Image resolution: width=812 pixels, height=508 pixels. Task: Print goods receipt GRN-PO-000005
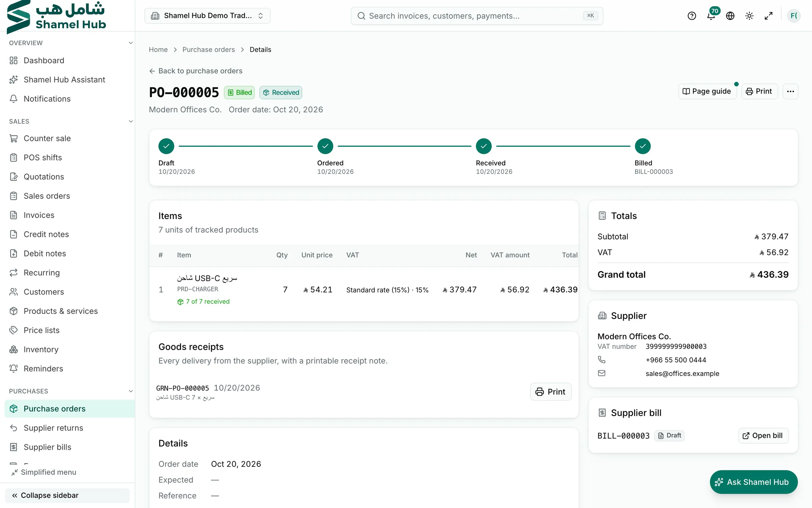tap(550, 392)
